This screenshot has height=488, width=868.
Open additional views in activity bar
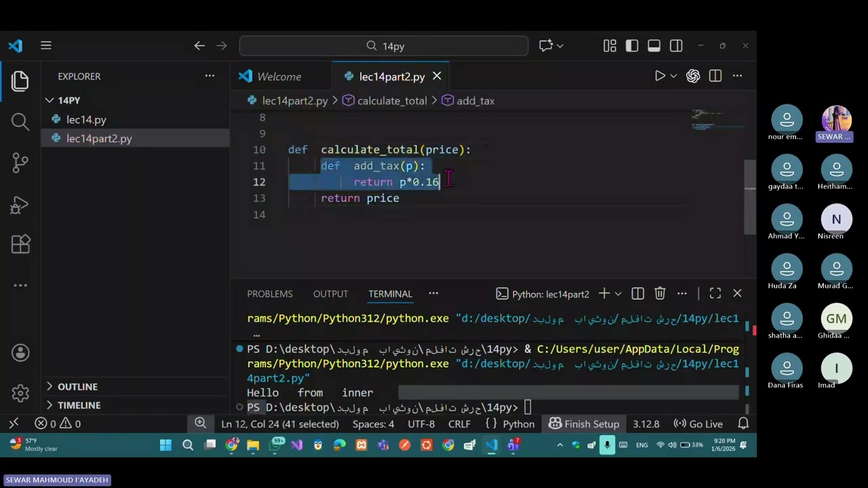(x=20, y=285)
